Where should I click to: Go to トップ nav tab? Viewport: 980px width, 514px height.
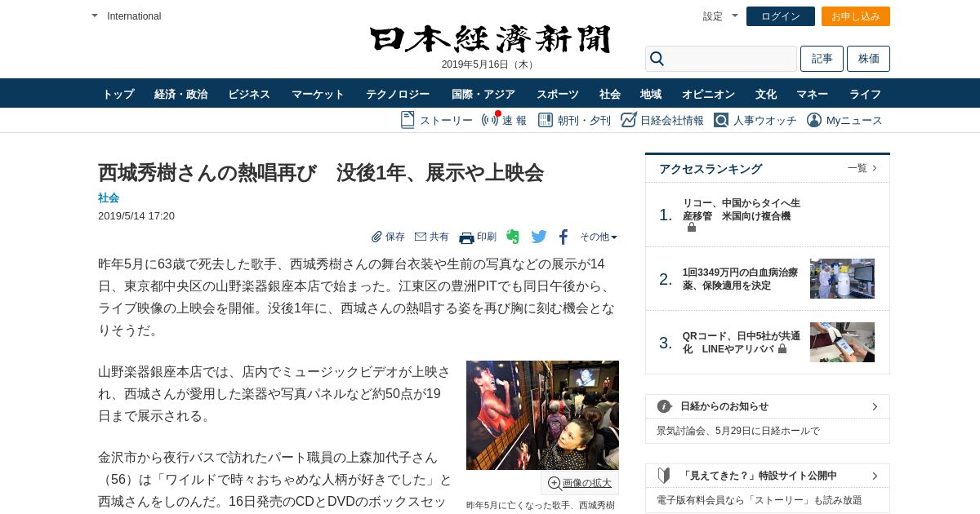click(118, 94)
